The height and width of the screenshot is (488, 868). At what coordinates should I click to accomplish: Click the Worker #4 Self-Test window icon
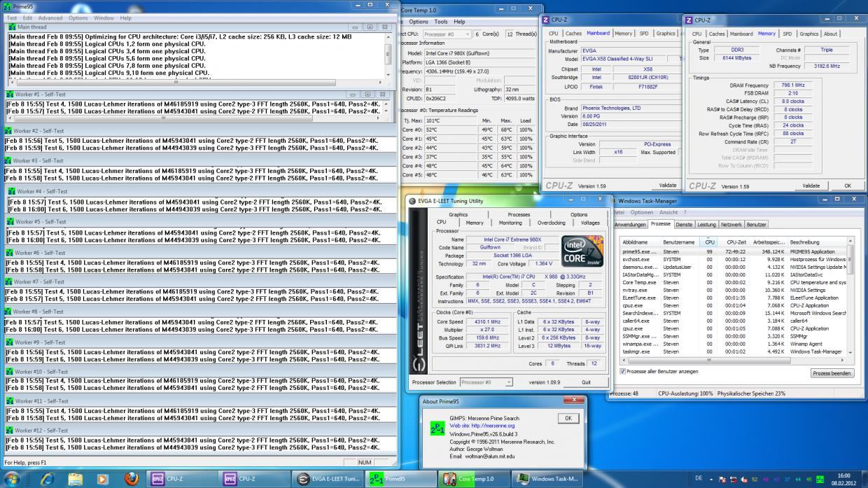click(11, 191)
